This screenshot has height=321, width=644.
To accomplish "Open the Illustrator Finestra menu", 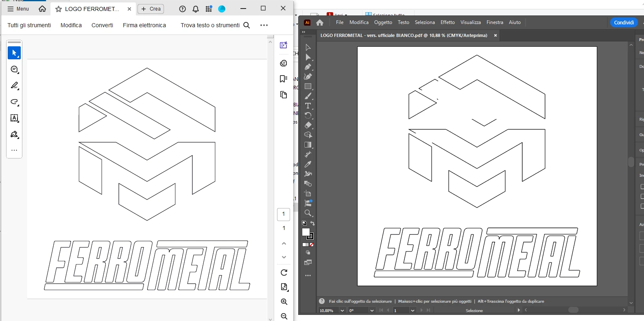I will (x=495, y=22).
